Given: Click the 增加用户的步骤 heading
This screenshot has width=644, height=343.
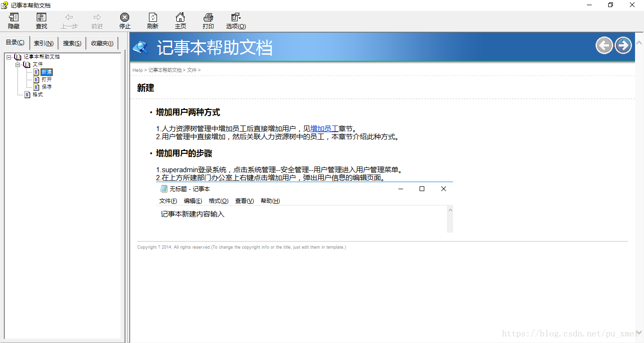Looking at the screenshot, I should [184, 153].
